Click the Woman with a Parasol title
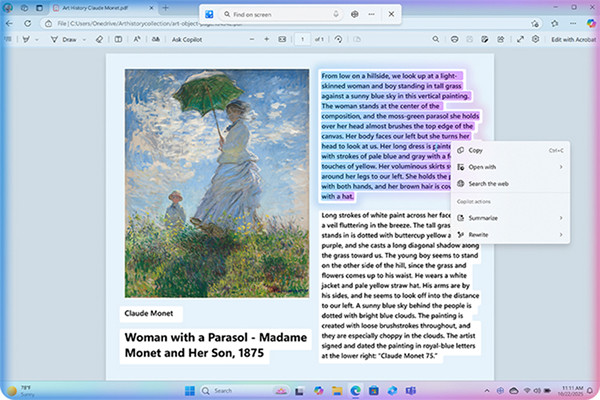Image resolution: width=600 pixels, height=400 pixels. pos(215,345)
